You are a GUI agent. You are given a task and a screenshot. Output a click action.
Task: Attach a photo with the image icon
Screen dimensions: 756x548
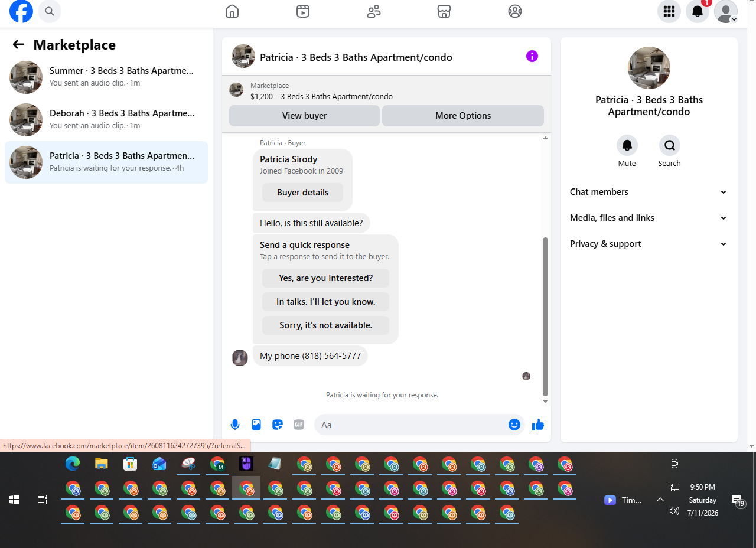click(x=256, y=425)
